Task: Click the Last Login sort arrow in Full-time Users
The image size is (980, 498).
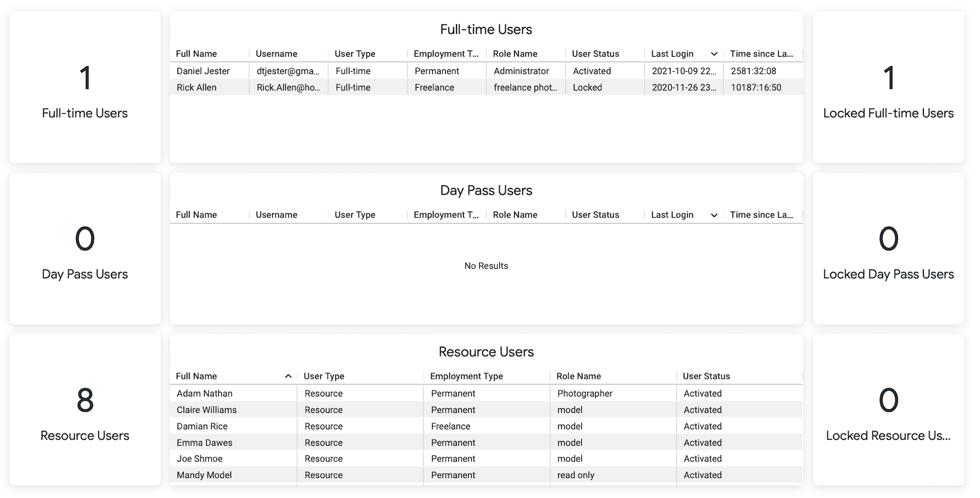Action: (714, 54)
